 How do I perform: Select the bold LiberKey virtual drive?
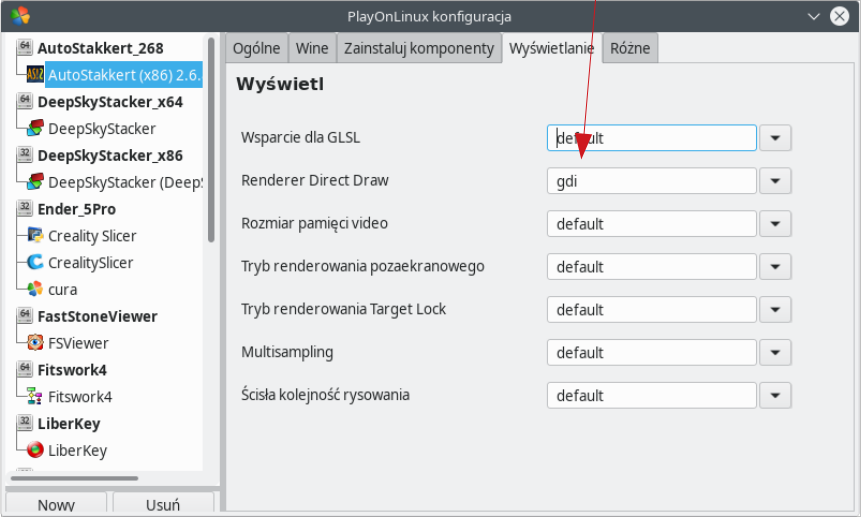pos(69,424)
